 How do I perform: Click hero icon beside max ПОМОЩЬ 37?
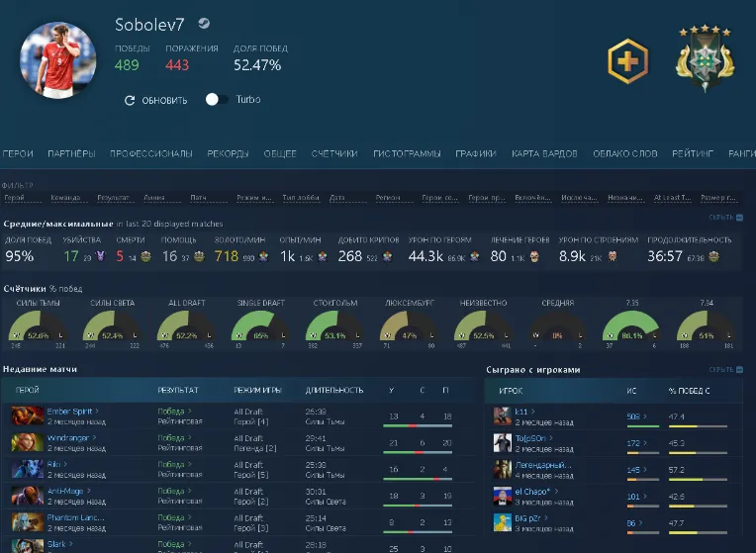199,256
